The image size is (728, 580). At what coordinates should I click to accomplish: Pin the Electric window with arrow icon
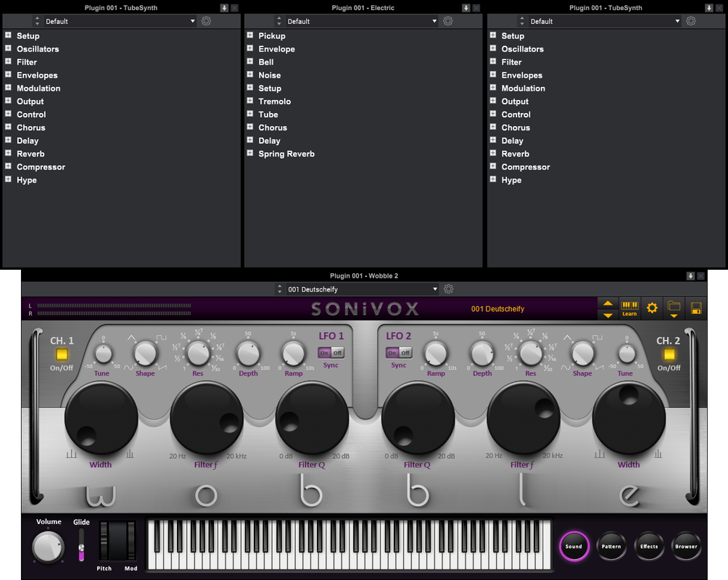[466, 8]
